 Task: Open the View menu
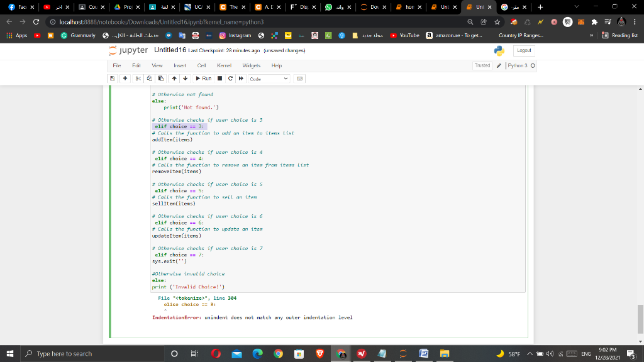[x=157, y=65]
